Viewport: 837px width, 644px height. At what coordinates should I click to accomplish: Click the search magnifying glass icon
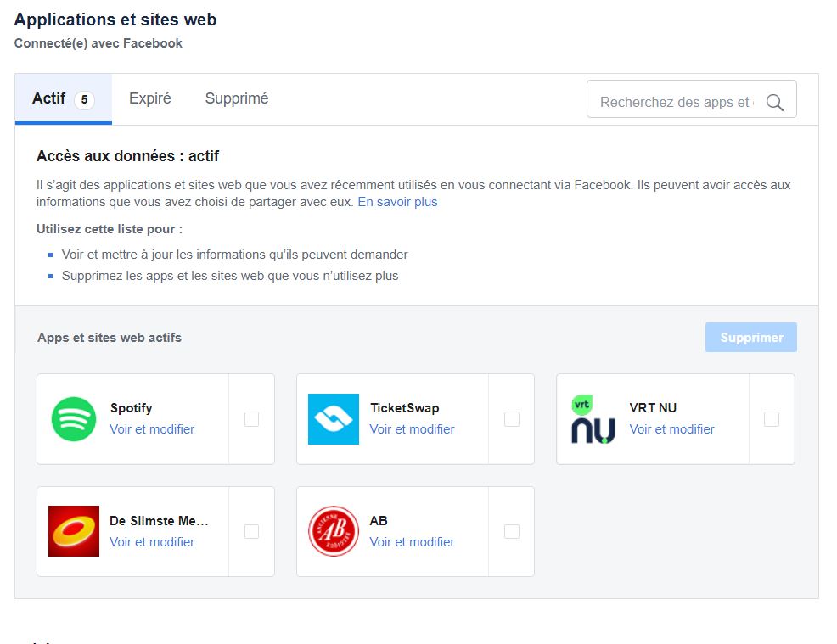pos(774,103)
